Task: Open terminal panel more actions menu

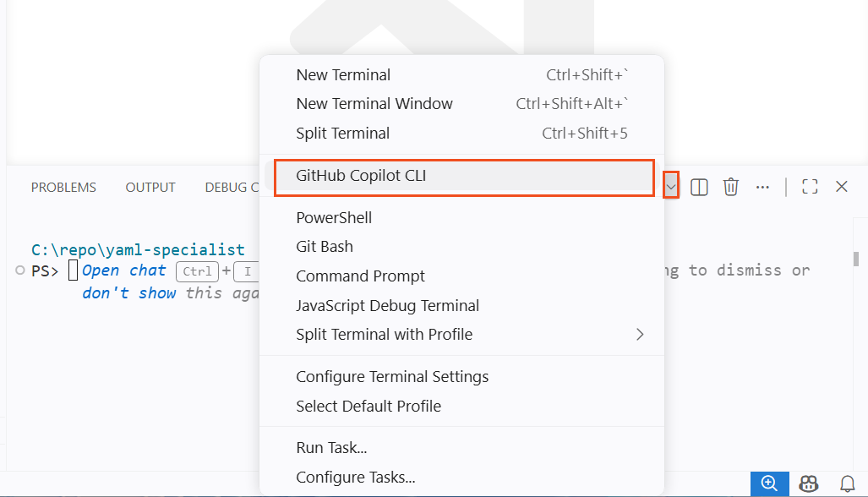Action: coord(762,187)
